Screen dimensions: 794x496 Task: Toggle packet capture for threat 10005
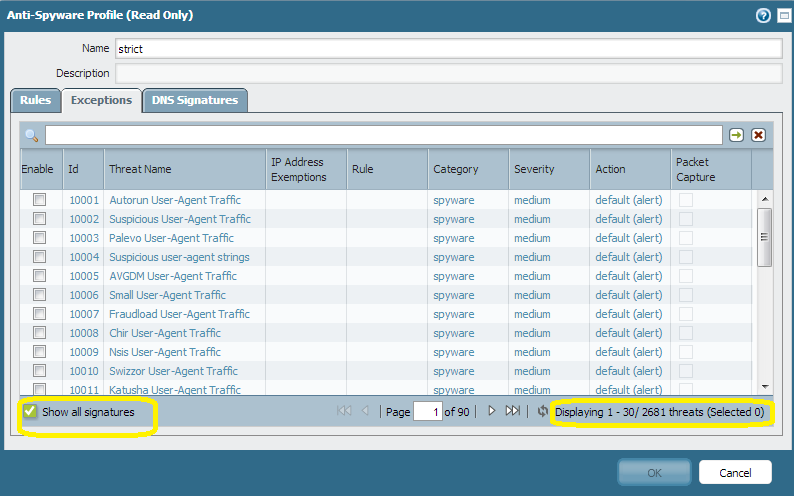click(x=686, y=276)
